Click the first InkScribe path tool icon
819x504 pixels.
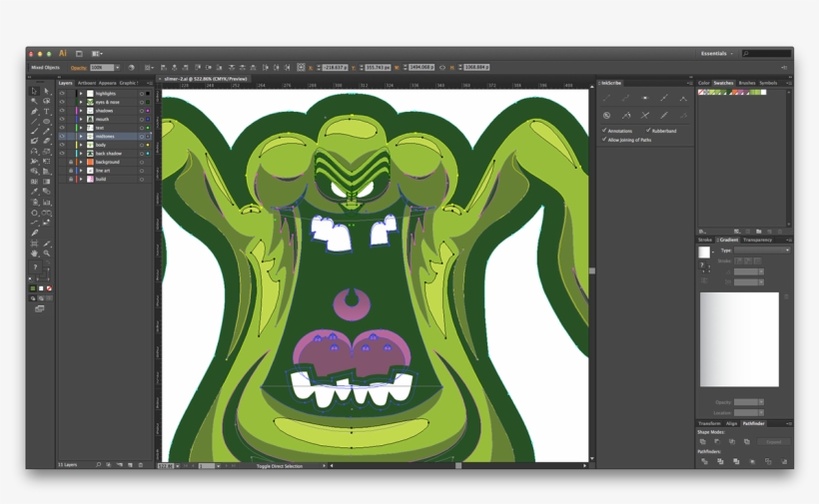point(606,98)
